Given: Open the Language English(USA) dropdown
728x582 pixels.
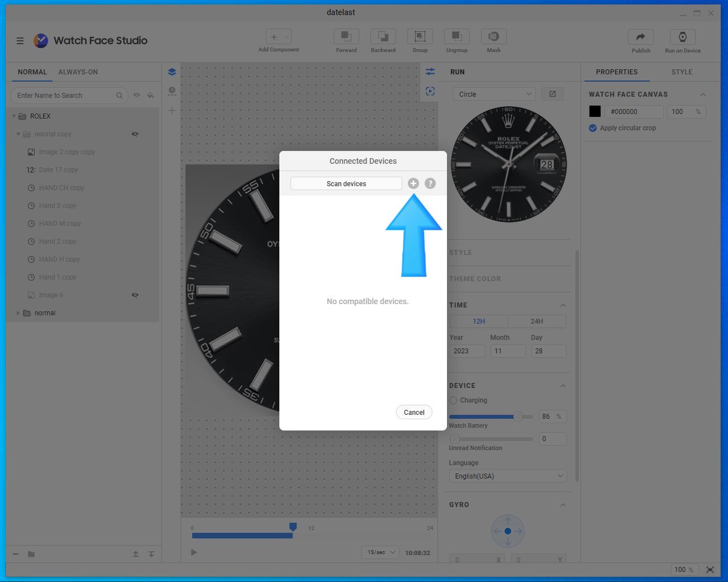Looking at the screenshot, I should (508, 476).
